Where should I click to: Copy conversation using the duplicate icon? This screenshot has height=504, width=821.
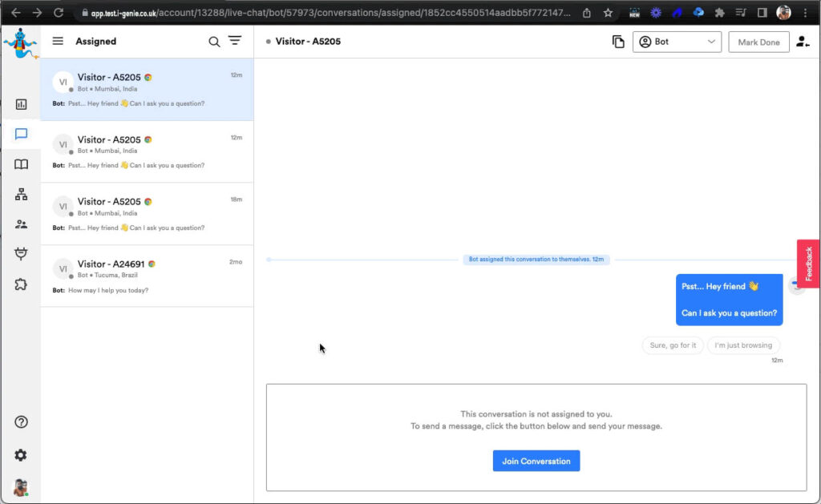pyautogui.click(x=618, y=42)
